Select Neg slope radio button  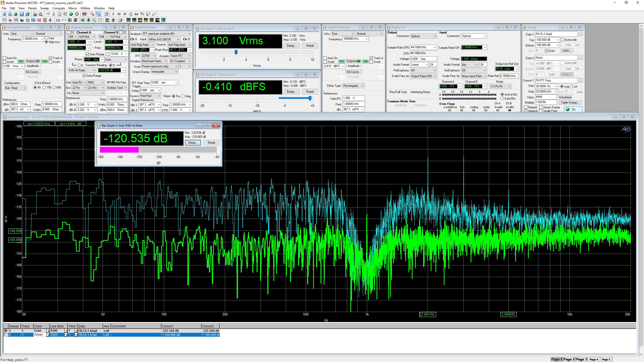point(183,96)
